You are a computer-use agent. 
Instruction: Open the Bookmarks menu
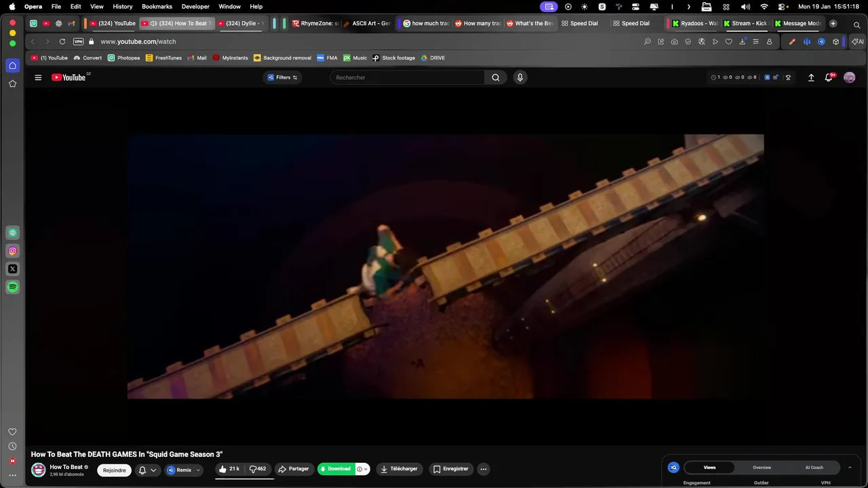pos(157,6)
